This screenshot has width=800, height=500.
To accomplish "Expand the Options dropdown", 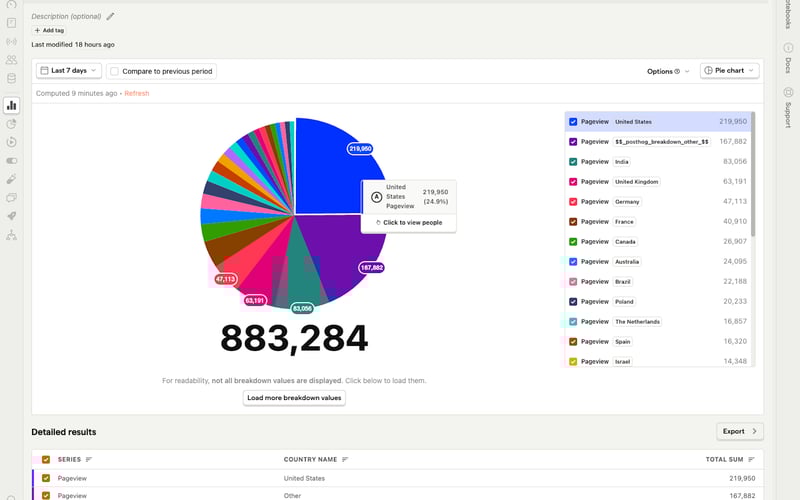I will [x=668, y=71].
